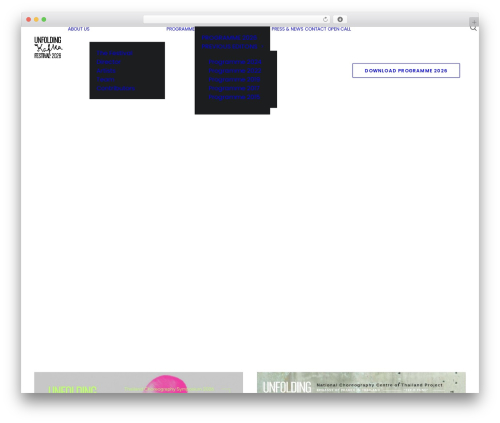Open Programme 2017
Viewport: 500px width, 423px height.
click(234, 88)
